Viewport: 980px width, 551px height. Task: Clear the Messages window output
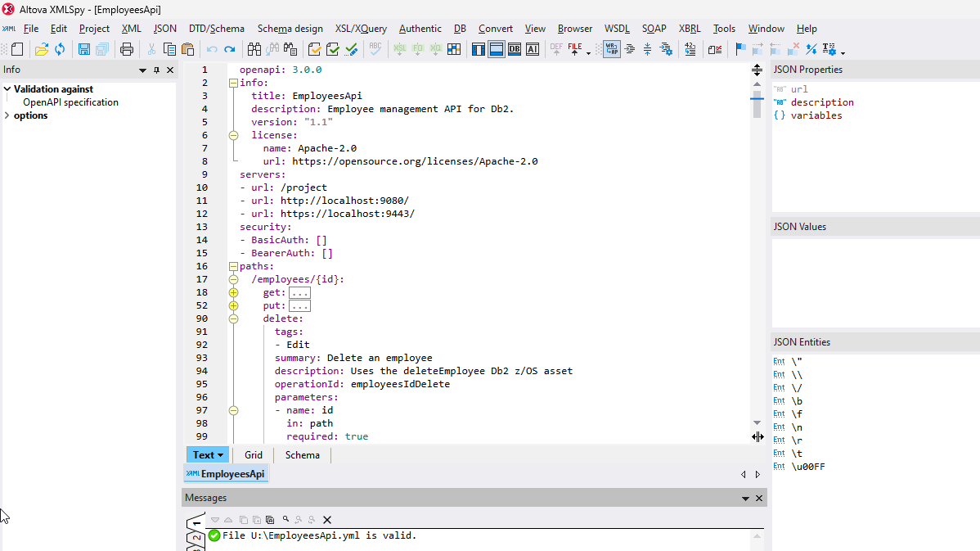pyautogui.click(x=327, y=519)
